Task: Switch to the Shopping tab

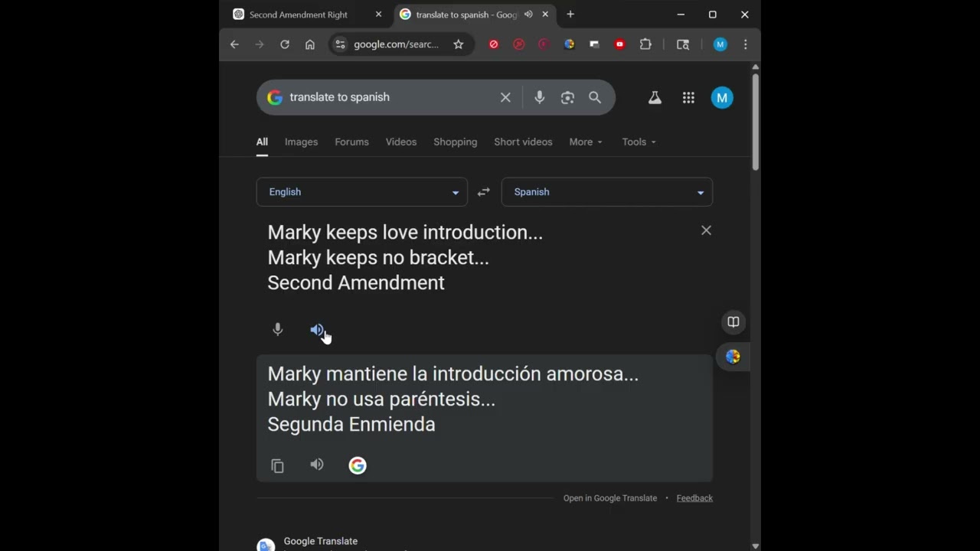Action: [455, 142]
